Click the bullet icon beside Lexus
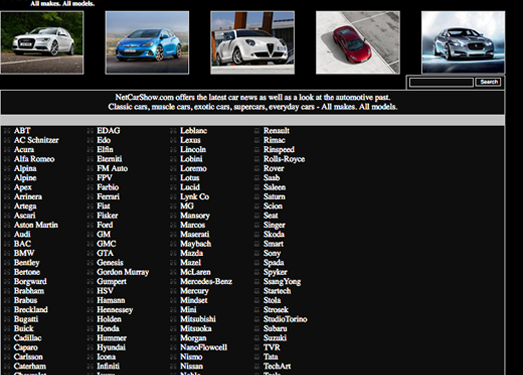Screen dimensions: 523x375 [x=173, y=140]
